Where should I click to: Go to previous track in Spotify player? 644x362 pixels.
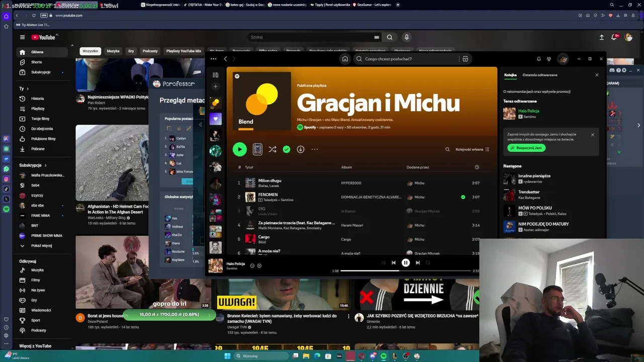(x=393, y=262)
